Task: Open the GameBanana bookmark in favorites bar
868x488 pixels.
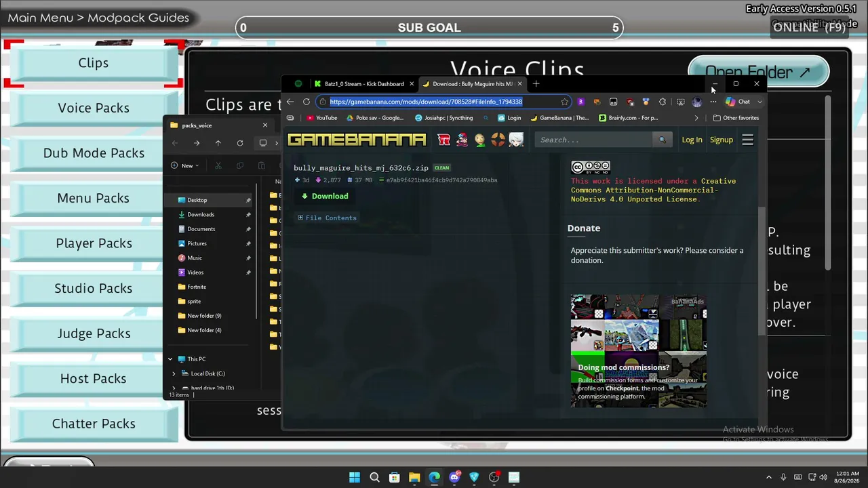Action: (559, 118)
